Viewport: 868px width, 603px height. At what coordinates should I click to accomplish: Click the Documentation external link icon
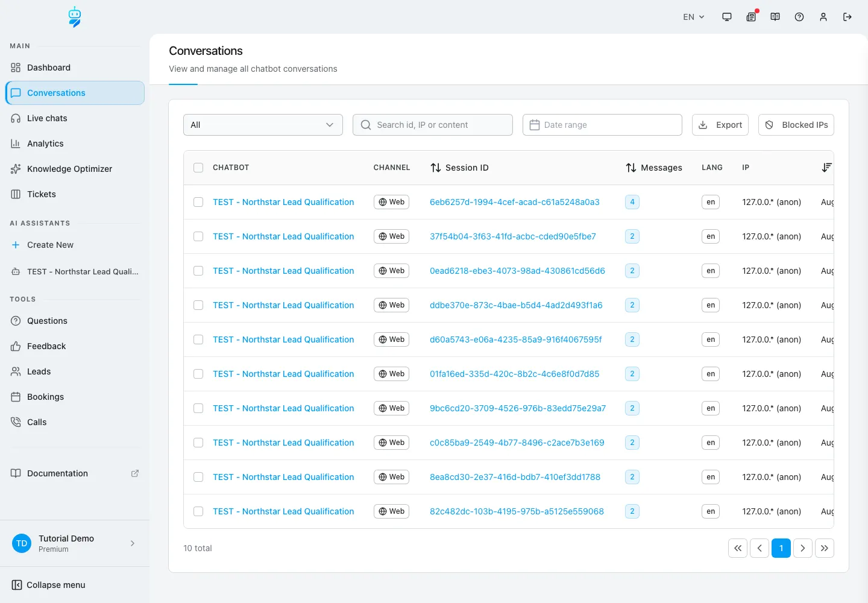coord(135,473)
